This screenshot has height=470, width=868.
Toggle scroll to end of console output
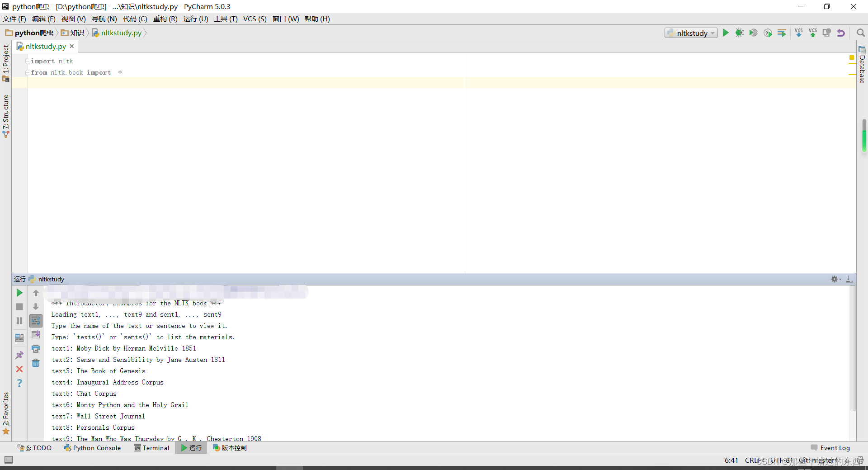click(36, 335)
